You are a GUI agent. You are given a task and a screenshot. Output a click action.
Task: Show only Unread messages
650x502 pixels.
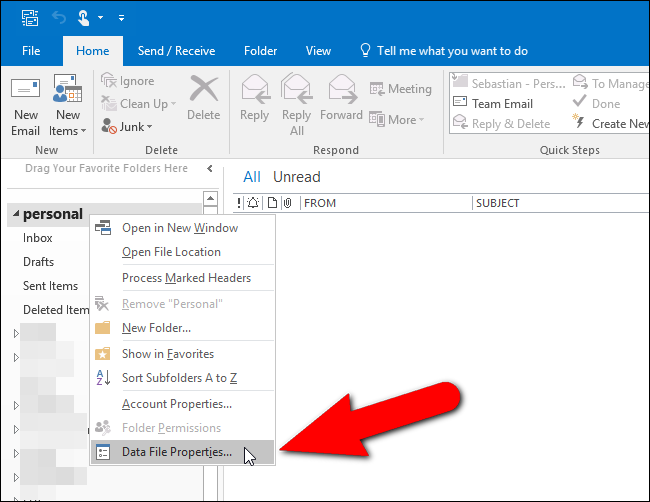click(297, 177)
